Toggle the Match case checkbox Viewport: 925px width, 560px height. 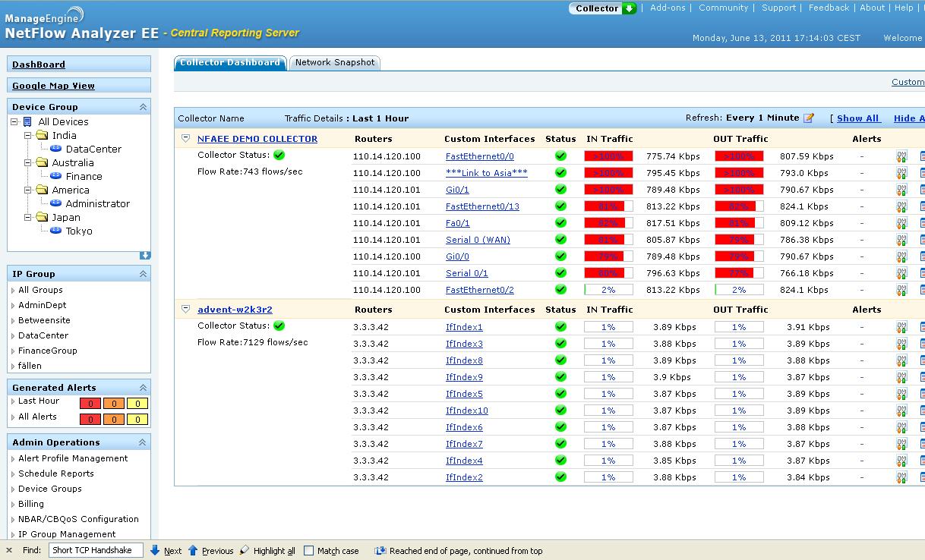308,551
